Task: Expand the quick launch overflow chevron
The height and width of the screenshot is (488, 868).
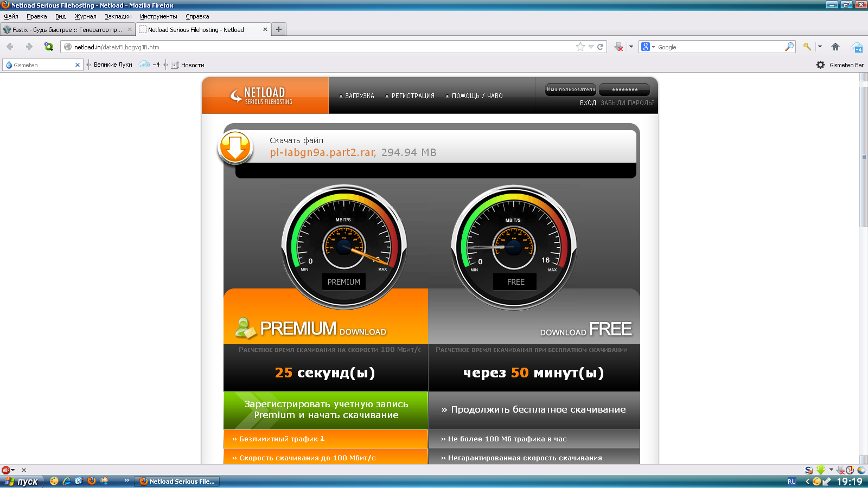Action: point(126,480)
